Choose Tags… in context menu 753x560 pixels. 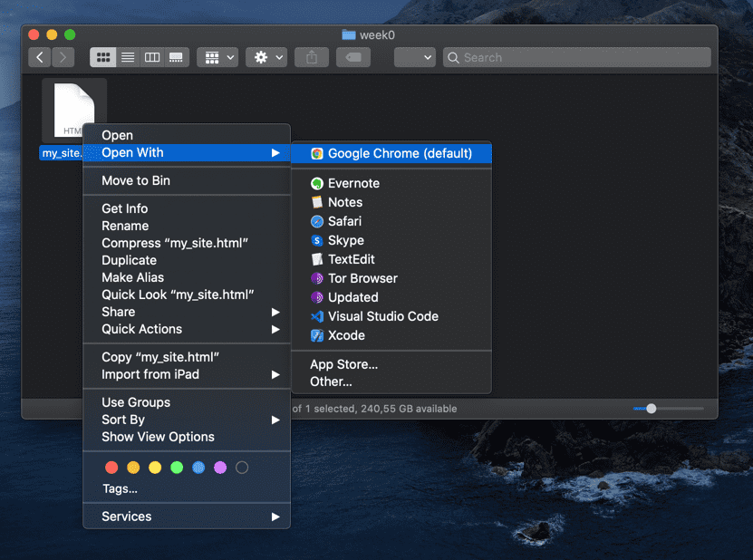(187, 489)
